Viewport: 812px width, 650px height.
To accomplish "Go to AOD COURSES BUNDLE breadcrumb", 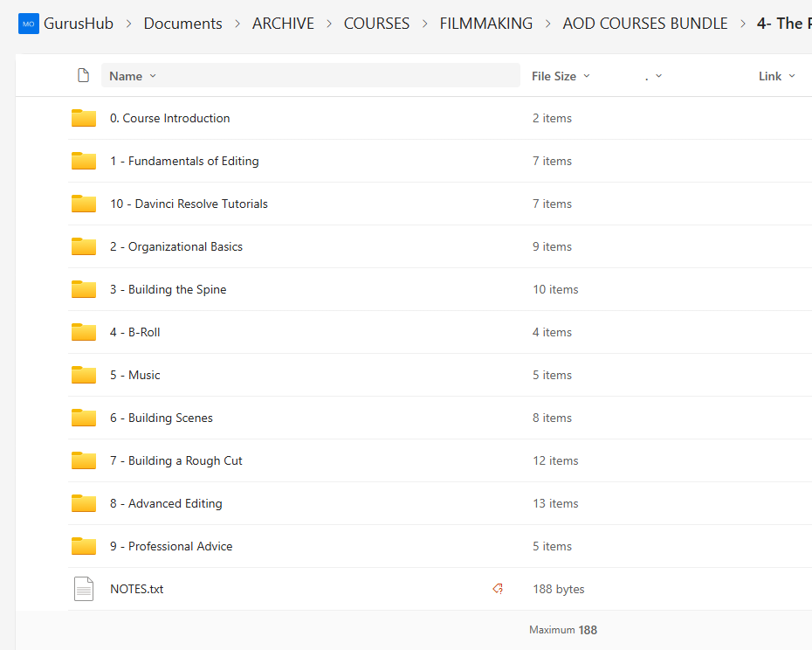I will (x=644, y=24).
